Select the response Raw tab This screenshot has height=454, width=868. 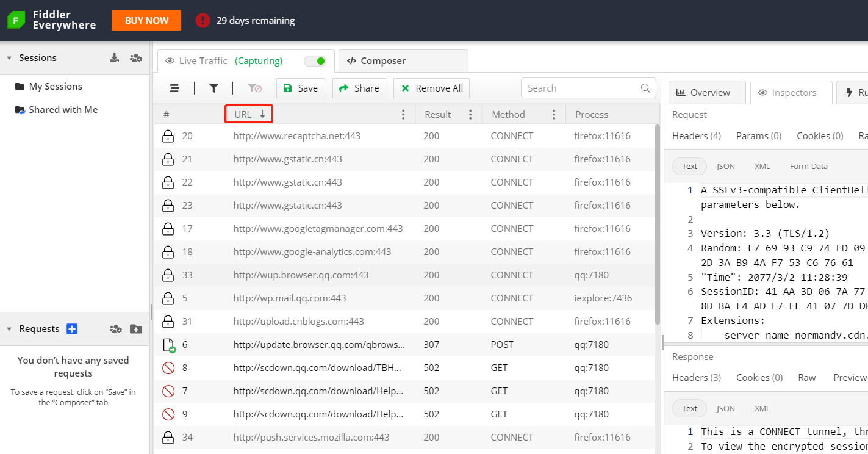pos(807,378)
